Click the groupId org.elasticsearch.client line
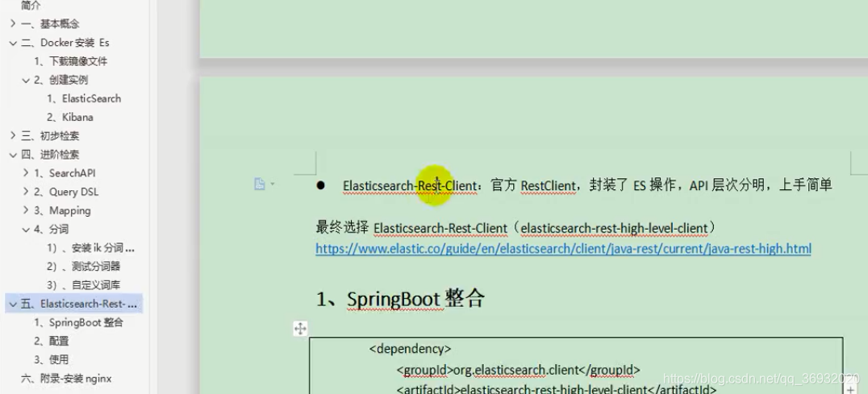 518,370
